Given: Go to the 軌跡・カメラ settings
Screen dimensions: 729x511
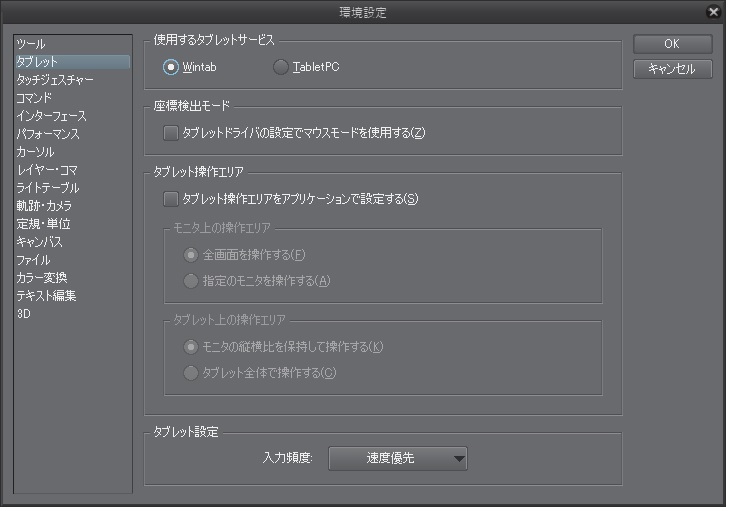Looking at the screenshot, I should point(73,206).
